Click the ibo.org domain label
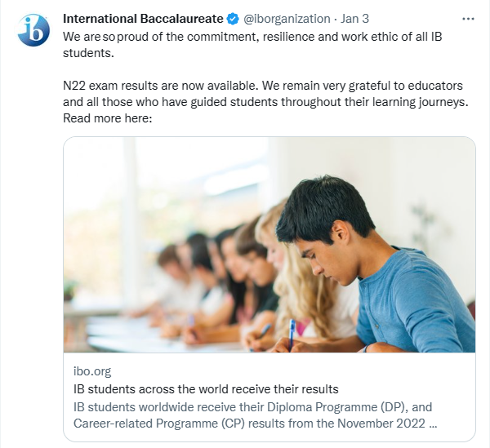This screenshot has height=448, width=490. [x=93, y=370]
